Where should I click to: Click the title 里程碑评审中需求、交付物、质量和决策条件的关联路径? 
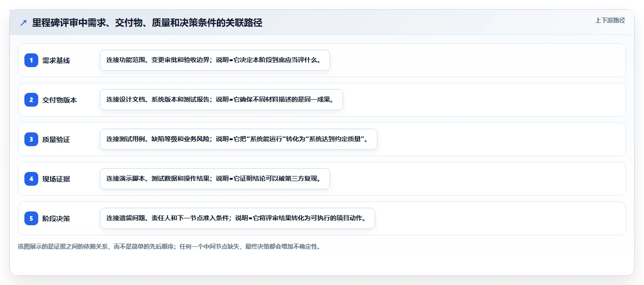(147, 23)
